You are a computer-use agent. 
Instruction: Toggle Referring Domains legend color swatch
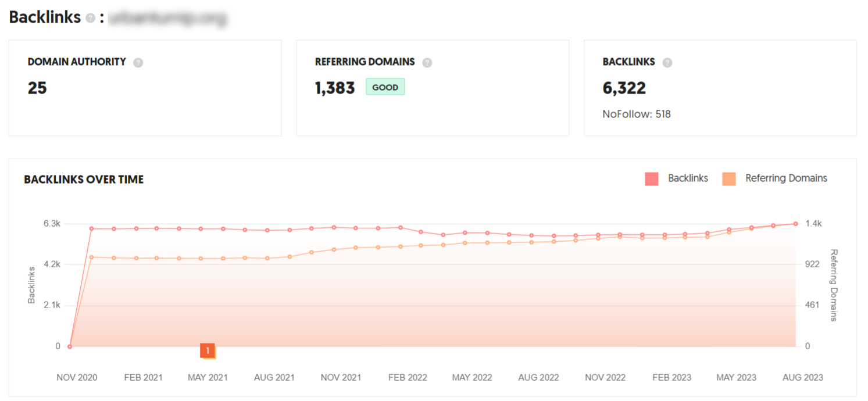(729, 179)
